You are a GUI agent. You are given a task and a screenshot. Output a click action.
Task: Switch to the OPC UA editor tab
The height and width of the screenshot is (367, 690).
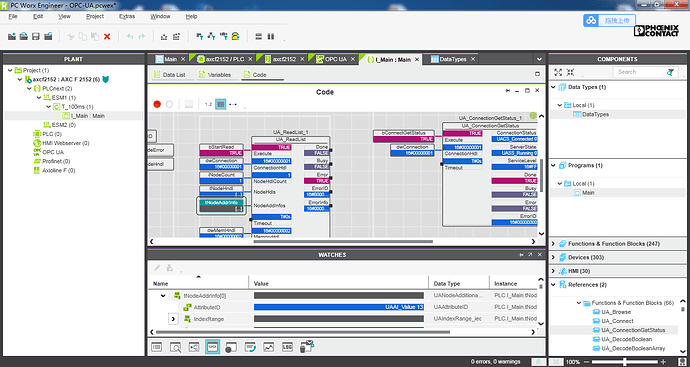(336, 59)
